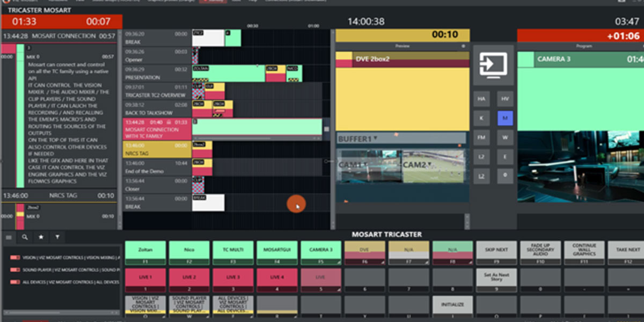Toggle the VISION MIXING control switch
The height and width of the screenshot is (322, 644).
[x=15, y=257]
